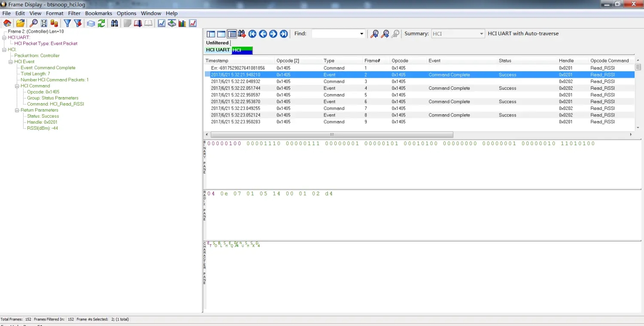Select frame row with timestamp 5:32:22.048932
The image size is (644, 326).
pos(419,81)
